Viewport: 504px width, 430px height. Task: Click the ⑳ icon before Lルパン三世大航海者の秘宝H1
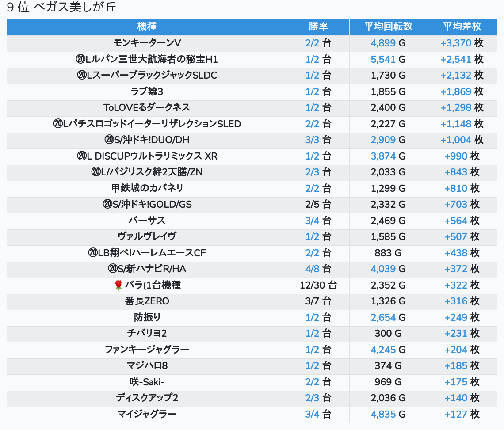(x=80, y=59)
